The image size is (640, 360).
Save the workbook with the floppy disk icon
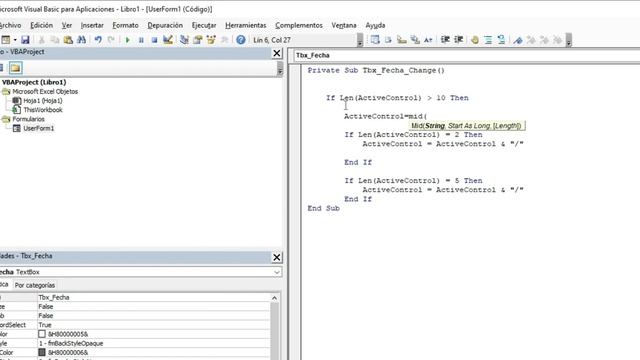tap(25, 40)
